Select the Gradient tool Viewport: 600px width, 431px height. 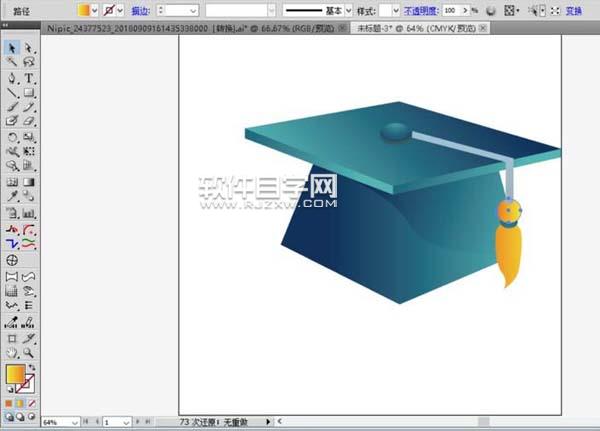click(29, 182)
